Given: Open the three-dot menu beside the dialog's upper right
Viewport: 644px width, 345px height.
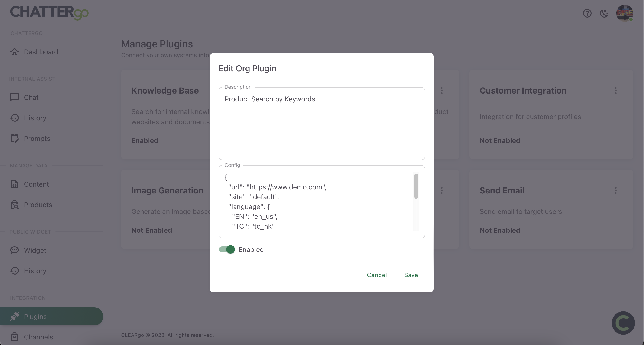Looking at the screenshot, I should point(442,90).
